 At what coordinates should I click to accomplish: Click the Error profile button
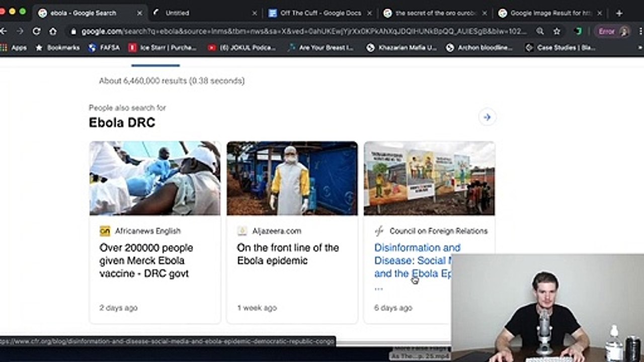[612, 31]
